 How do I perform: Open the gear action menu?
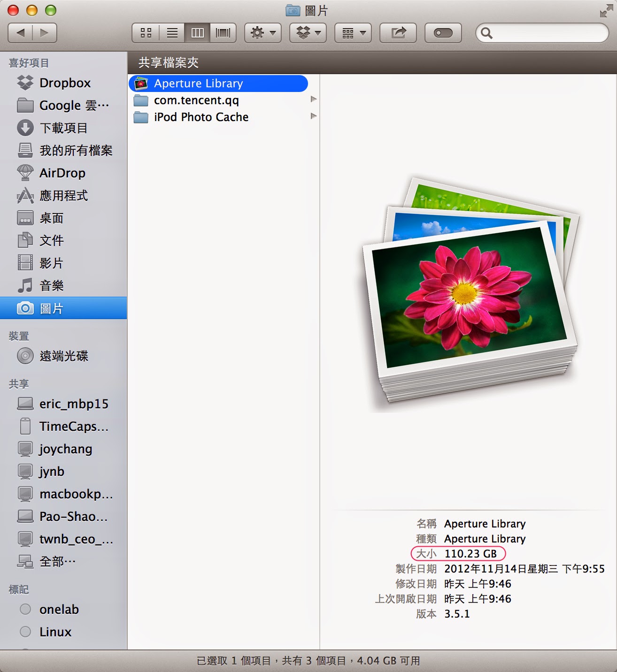[263, 33]
